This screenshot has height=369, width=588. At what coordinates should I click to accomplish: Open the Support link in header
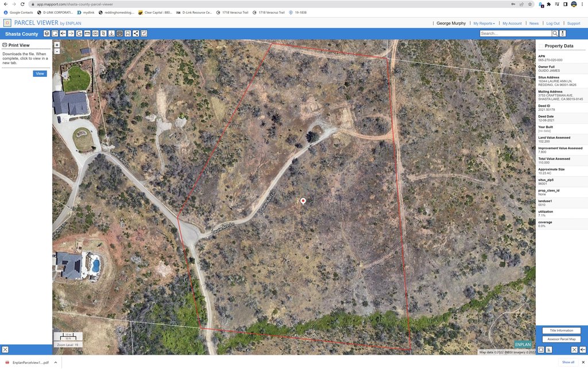pos(573,24)
